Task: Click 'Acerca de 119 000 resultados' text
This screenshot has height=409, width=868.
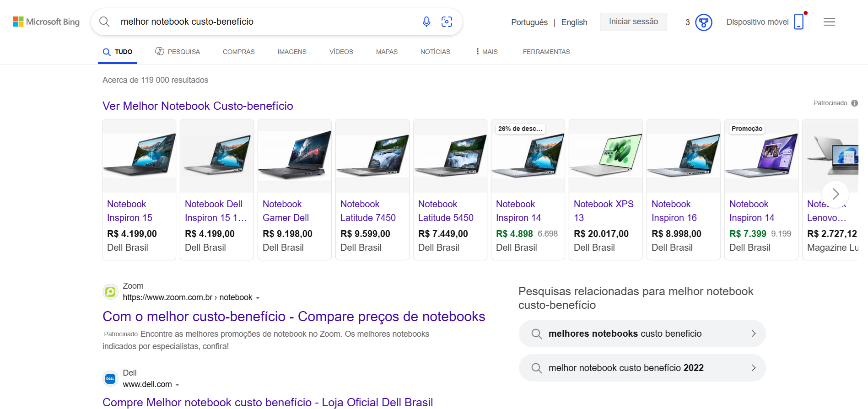Action: [x=155, y=80]
